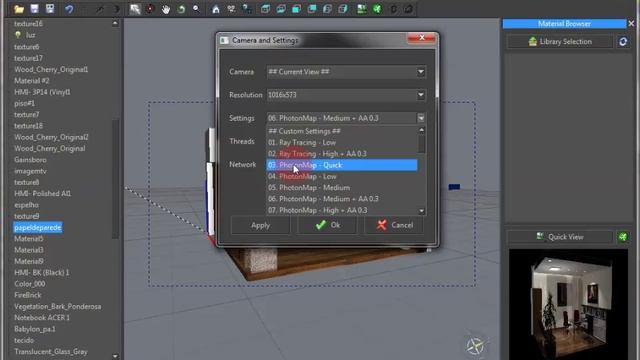The width and height of the screenshot is (640, 360).
Task: Choose '## Custom Settings ##' option
Action: (341, 131)
